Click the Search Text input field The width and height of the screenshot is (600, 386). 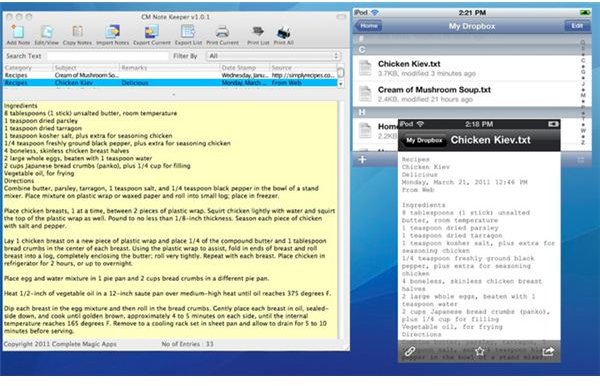tap(108, 56)
